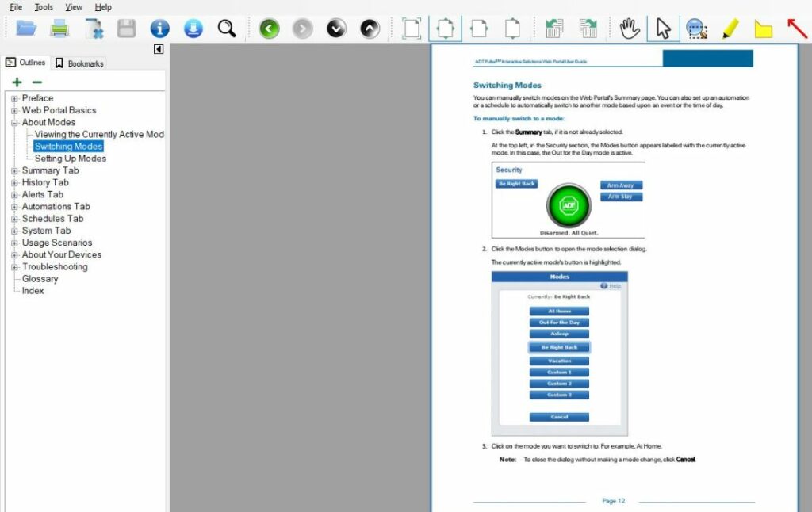Expand all outlines with green plus icon
Viewport: 812px width, 512px height.
tap(17, 82)
